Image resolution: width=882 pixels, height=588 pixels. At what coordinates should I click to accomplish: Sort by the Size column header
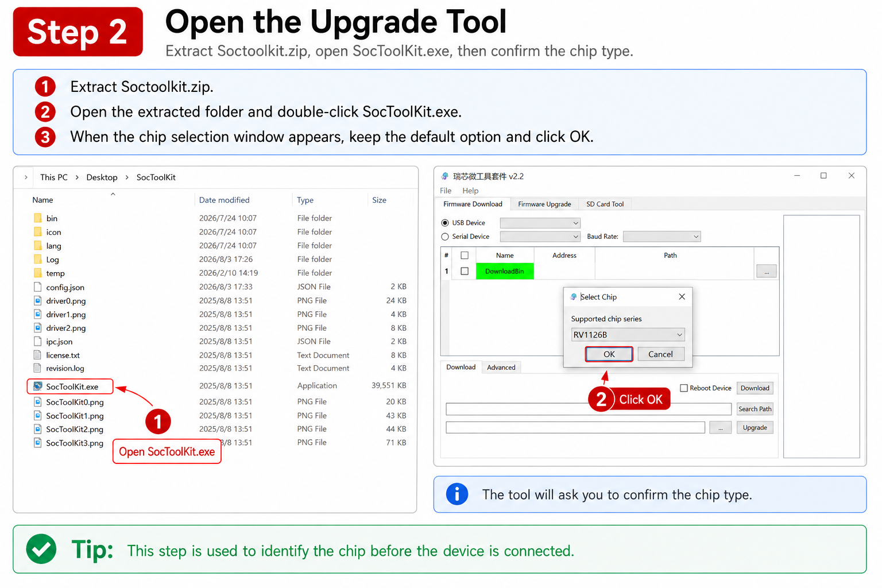[379, 200]
